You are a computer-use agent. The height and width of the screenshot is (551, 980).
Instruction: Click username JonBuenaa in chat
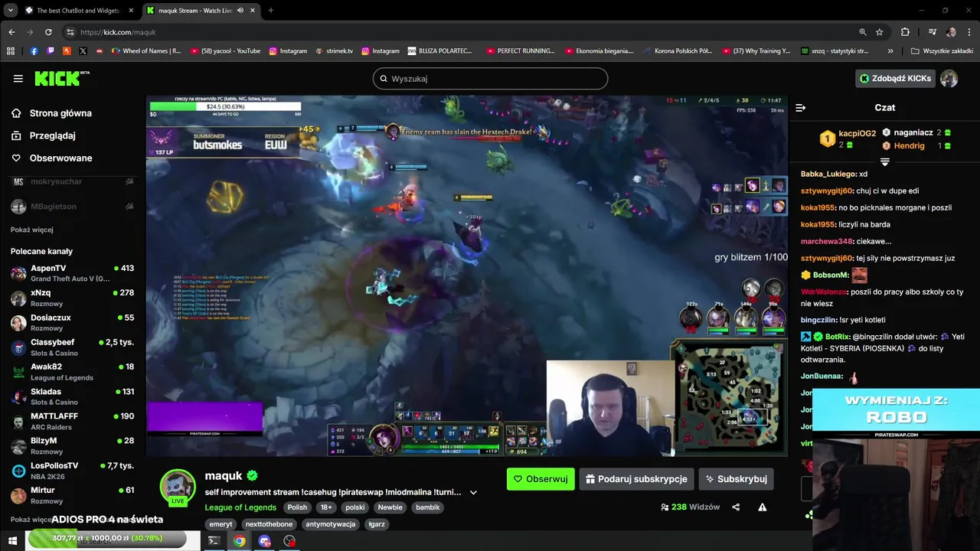pos(822,377)
